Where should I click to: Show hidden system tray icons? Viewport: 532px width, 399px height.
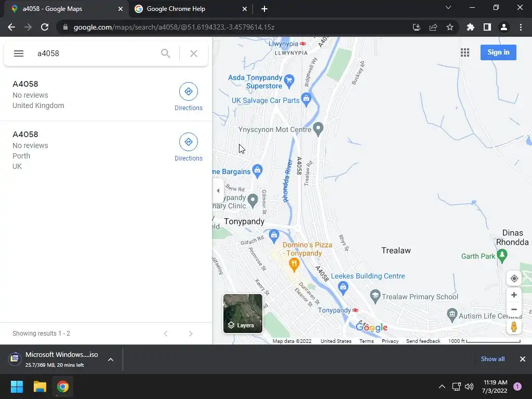point(442,387)
